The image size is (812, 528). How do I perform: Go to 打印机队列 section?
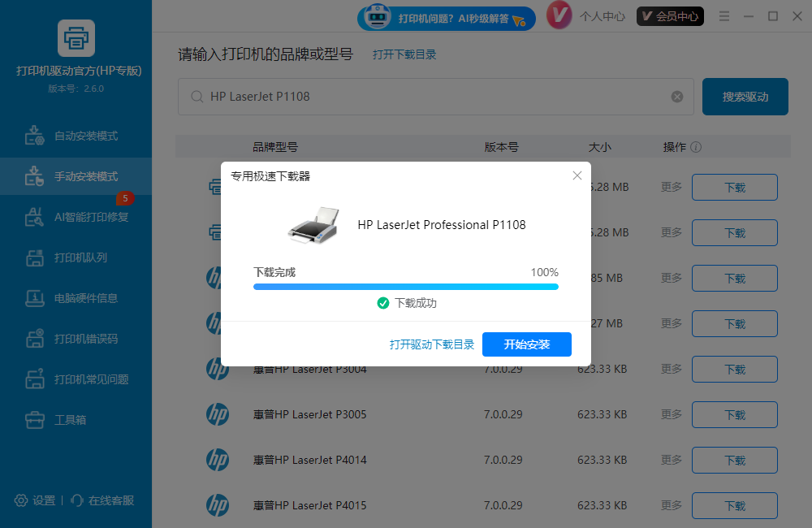[80, 258]
